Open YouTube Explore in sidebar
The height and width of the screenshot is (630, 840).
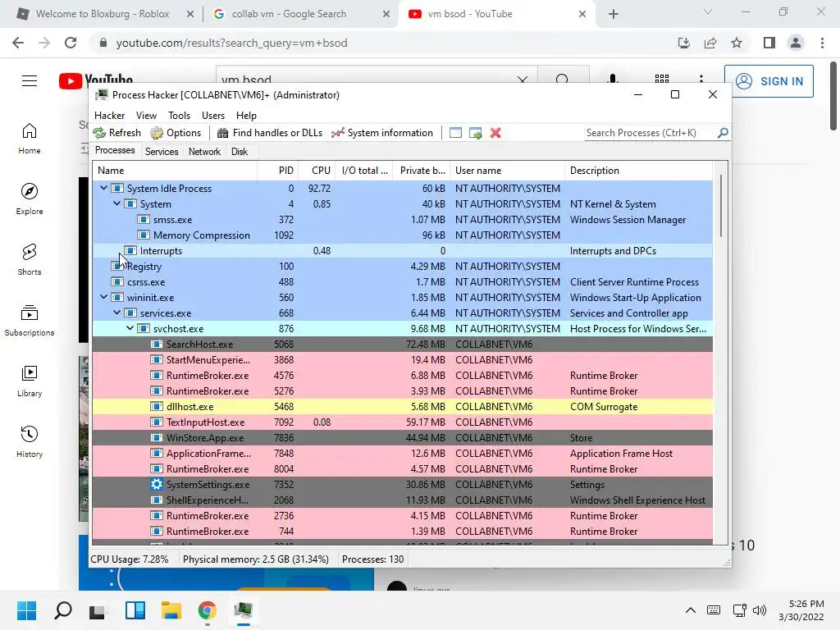(x=30, y=199)
